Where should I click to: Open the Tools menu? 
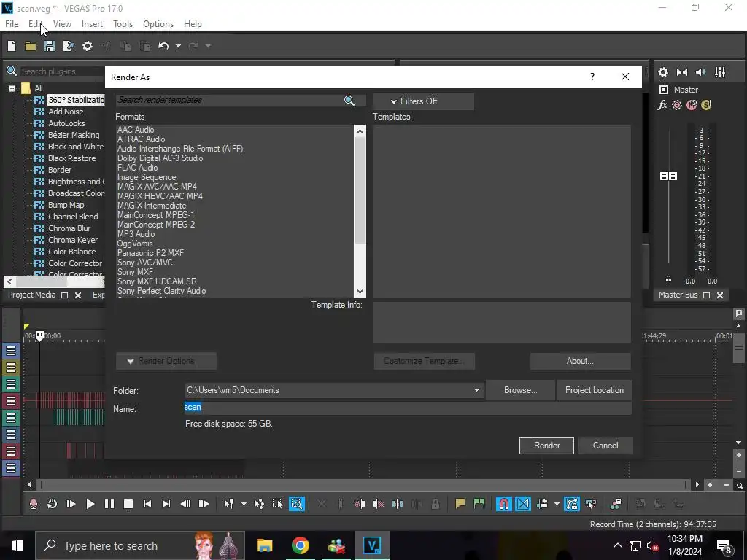click(123, 24)
